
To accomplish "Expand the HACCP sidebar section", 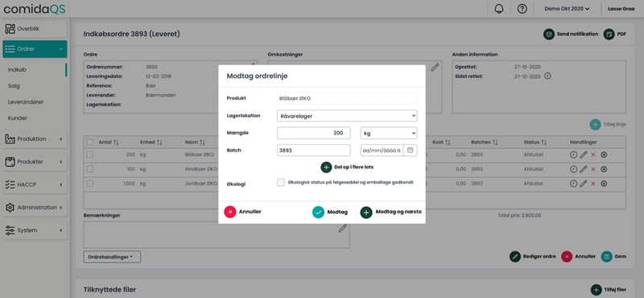I will (35, 184).
